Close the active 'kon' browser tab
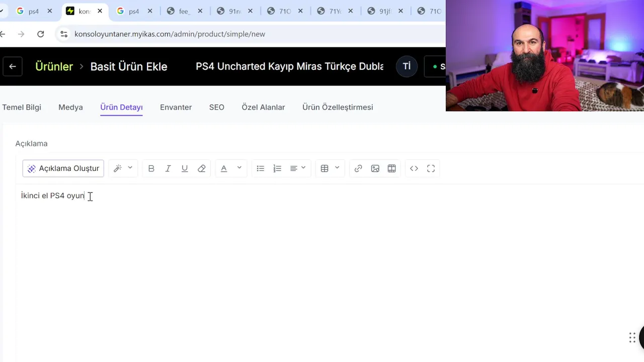The image size is (644, 362). [x=100, y=11]
